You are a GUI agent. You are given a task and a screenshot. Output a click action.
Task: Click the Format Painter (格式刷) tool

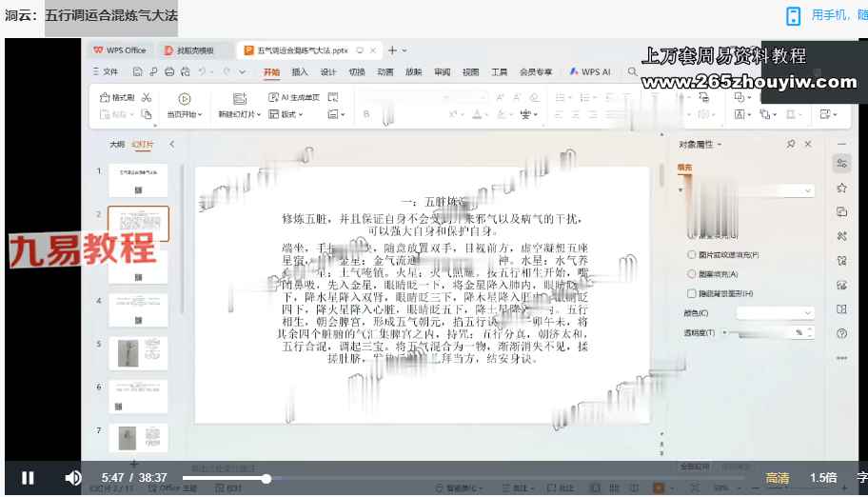click(118, 97)
